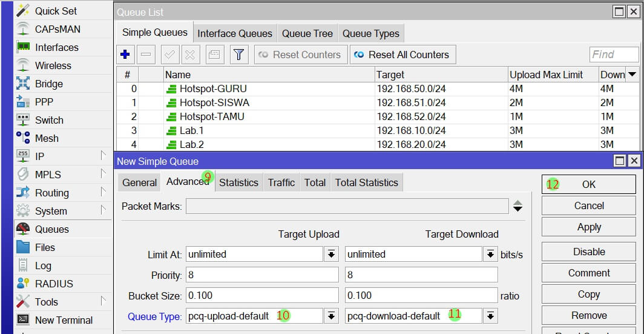Click the comment icon in queue toolbar
The image size is (644, 334).
214,55
